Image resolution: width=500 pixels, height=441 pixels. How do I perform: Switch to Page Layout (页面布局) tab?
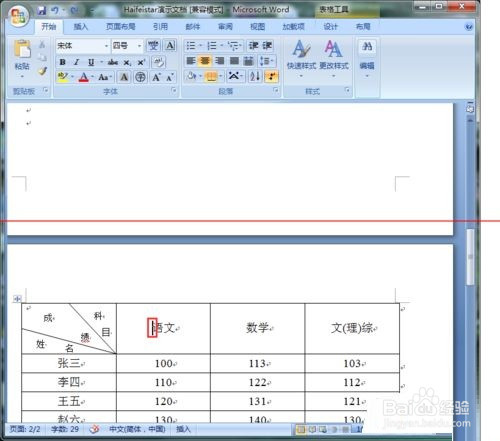(120, 27)
